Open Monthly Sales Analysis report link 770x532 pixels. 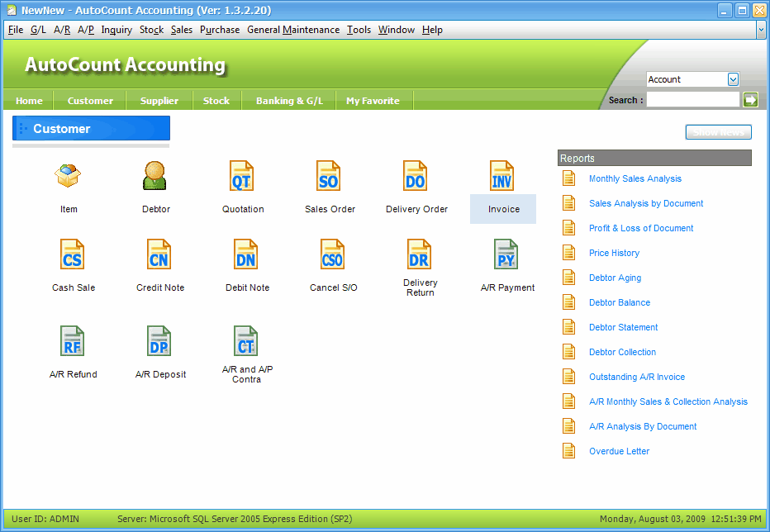click(x=635, y=178)
